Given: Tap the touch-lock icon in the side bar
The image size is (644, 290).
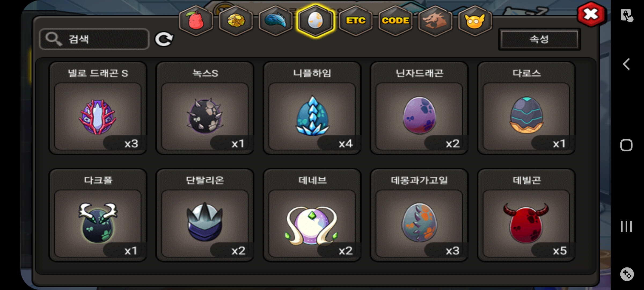Looking at the screenshot, I should pyautogui.click(x=627, y=15).
